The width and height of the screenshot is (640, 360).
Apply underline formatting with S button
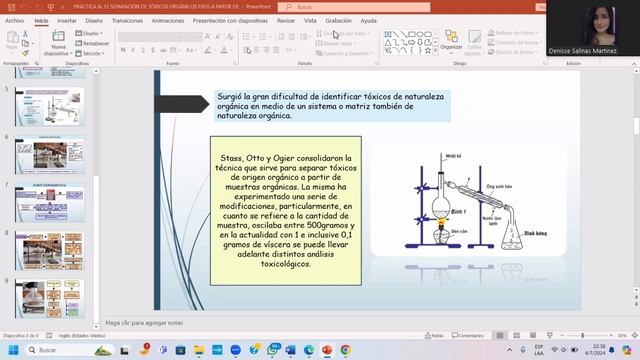[x=143, y=50]
